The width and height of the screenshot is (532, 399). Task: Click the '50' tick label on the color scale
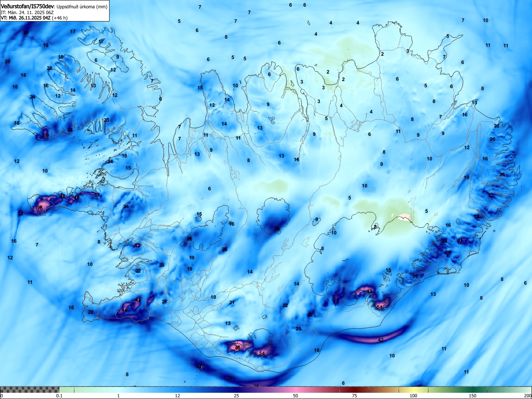pyautogui.click(x=295, y=396)
